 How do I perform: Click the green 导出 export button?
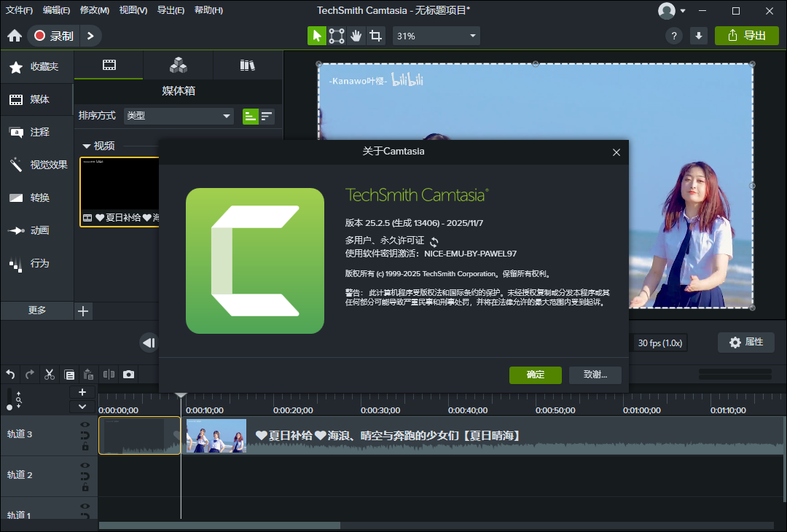(746, 36)
